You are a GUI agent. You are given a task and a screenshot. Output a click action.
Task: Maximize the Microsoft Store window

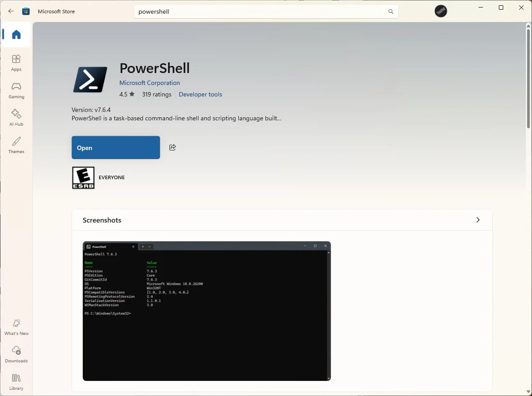(501, 8)
